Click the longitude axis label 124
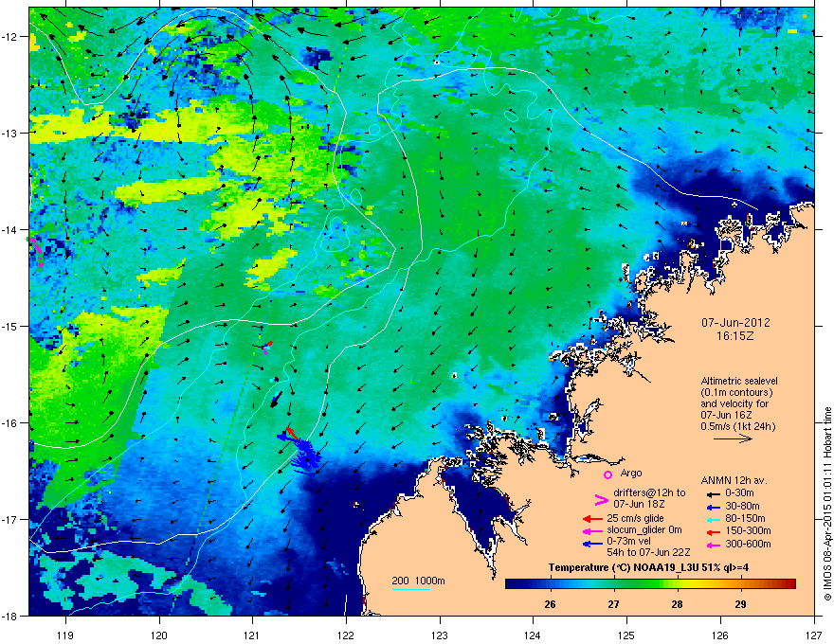This screenshot has height=644, width=834. 533,635
